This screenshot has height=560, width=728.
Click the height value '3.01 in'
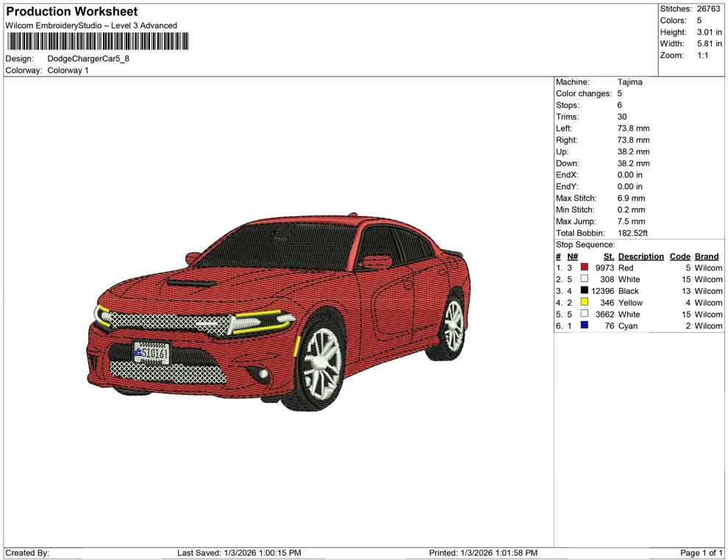[x=709, y=32]
